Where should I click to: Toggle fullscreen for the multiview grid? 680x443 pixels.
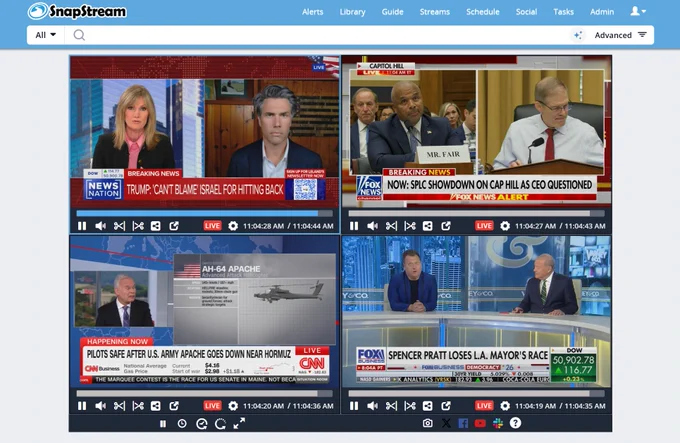coord(239,423)
